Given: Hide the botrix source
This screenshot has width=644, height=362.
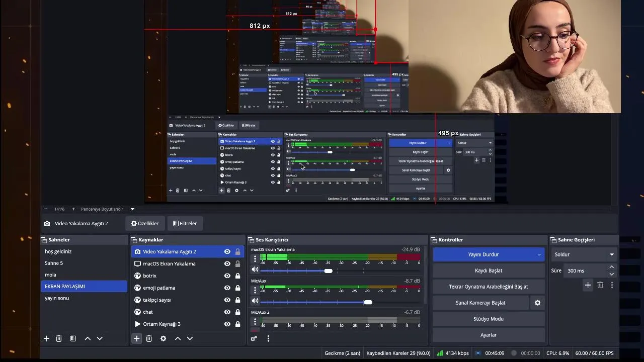Looking at the screenshot, I should 227,276.
